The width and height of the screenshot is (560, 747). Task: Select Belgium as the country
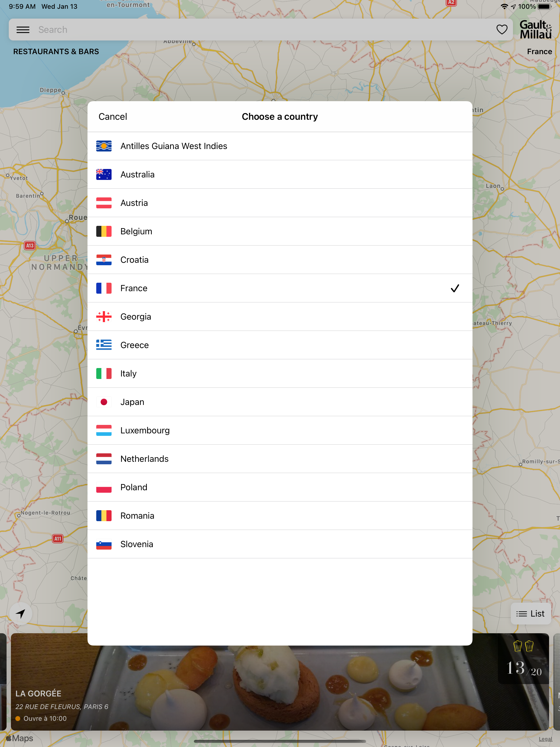click(x=136, y=231)
